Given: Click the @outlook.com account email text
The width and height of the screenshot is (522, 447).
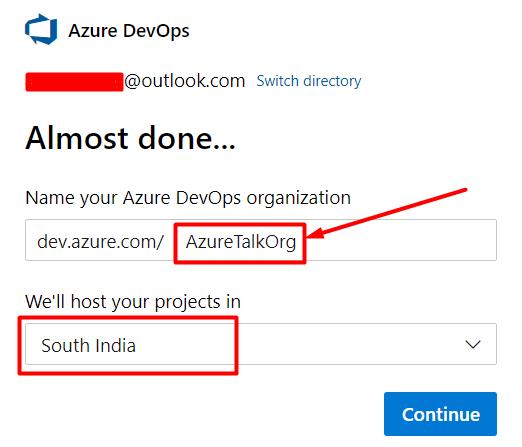Looking at the screenshot, I should tap(185, 81).
